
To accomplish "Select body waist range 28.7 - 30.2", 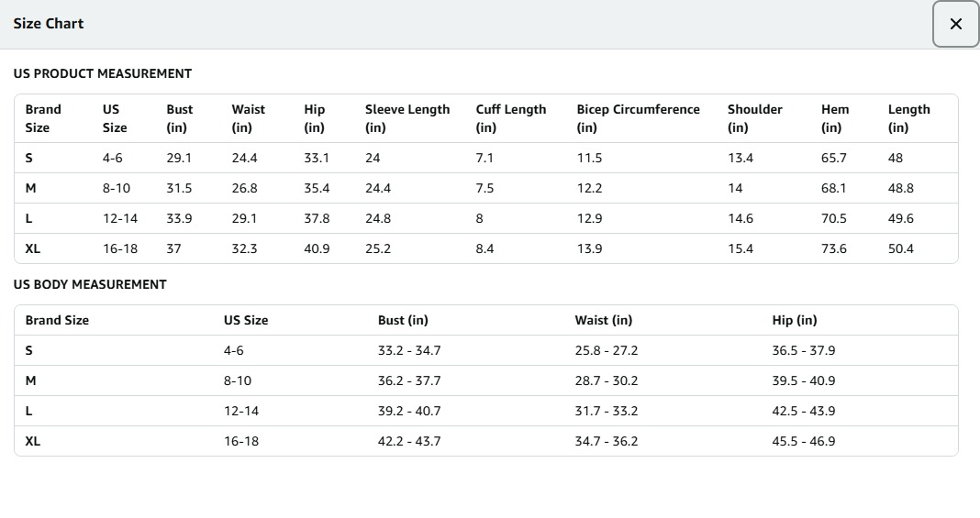I will (x=606, y=380).
